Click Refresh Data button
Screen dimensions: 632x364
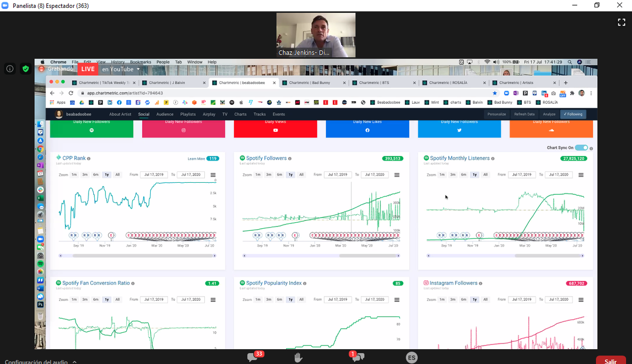(x=524, y=114)
